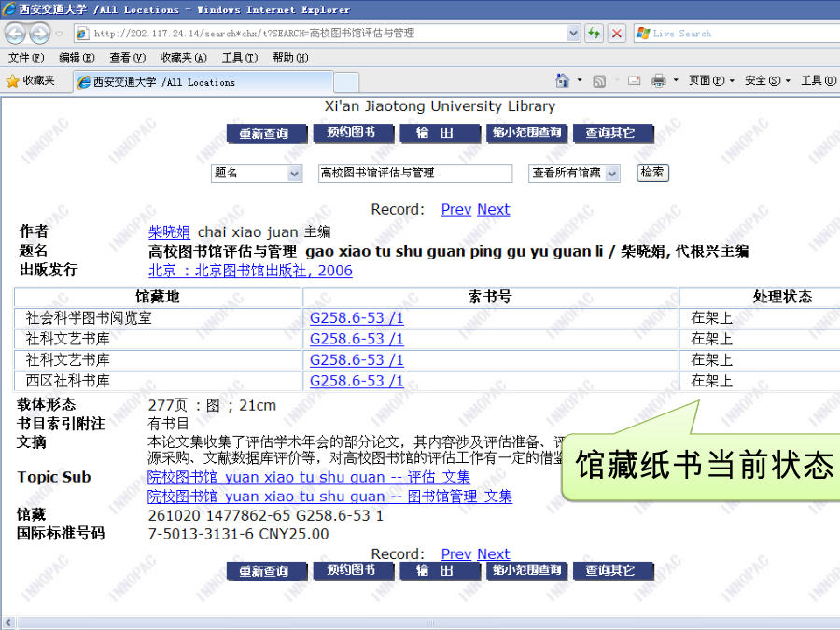Click the top 缩小范围查询 button
The image size is (840, 630).
[526, 133]
